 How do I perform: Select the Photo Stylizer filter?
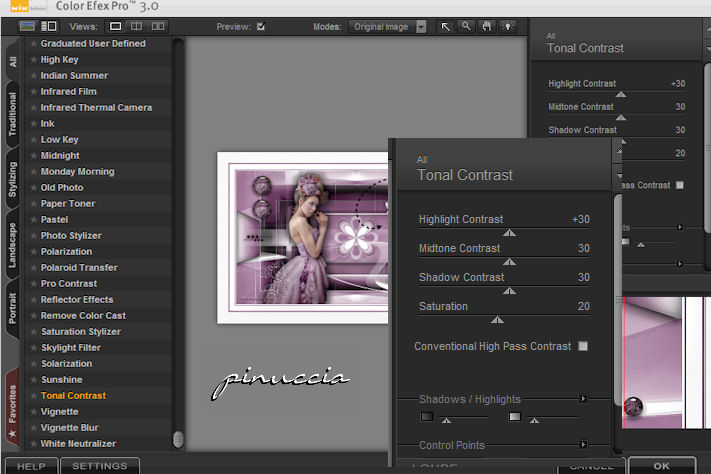coord(71,235)
